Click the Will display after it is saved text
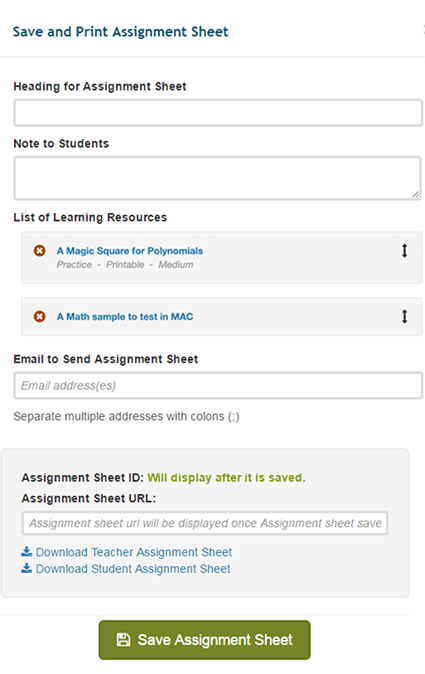The height and width of the screenshot is (674, 425). click(x=226, y=478)
